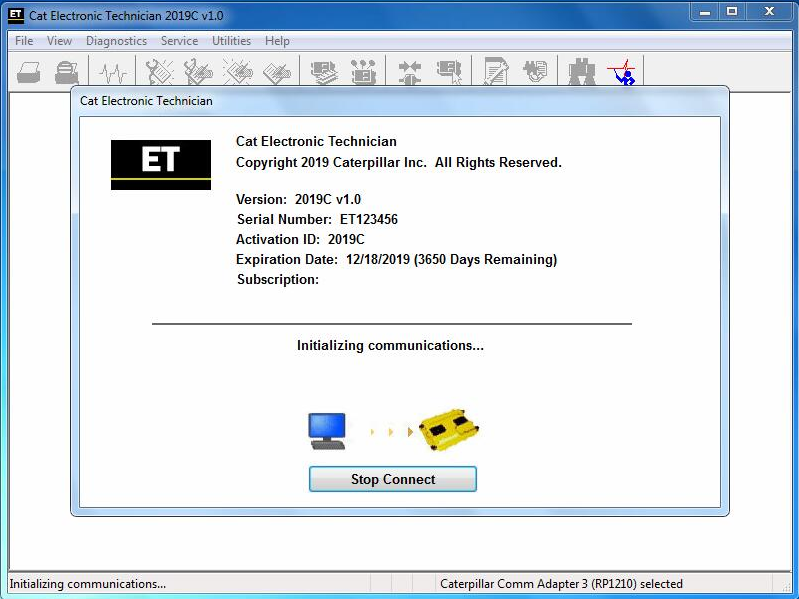Open the Help menu
The width and height of the screenshot is (799, 599).
[x=277, y=41]
